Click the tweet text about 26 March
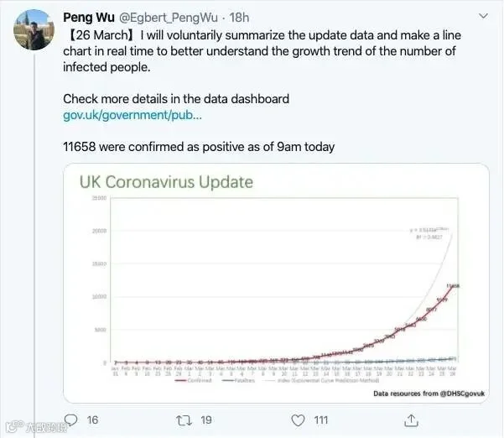504x438 pixels. (x=262, y=51)
